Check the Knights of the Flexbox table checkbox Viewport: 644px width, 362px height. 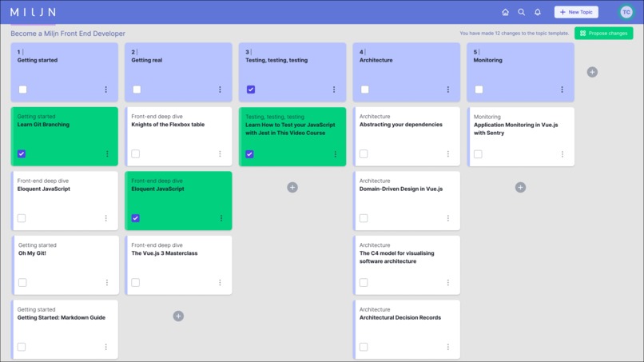[136, 153]
